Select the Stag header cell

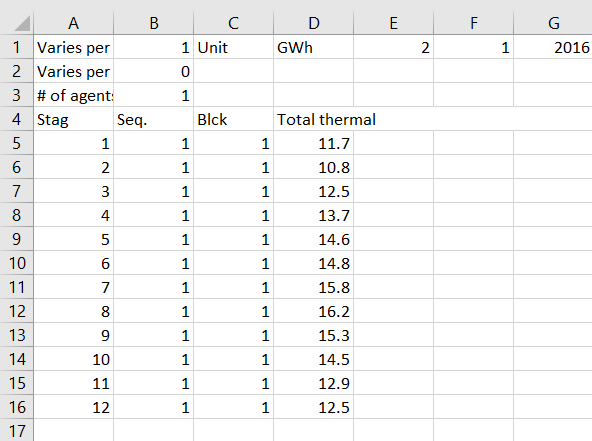coord(74,119)
